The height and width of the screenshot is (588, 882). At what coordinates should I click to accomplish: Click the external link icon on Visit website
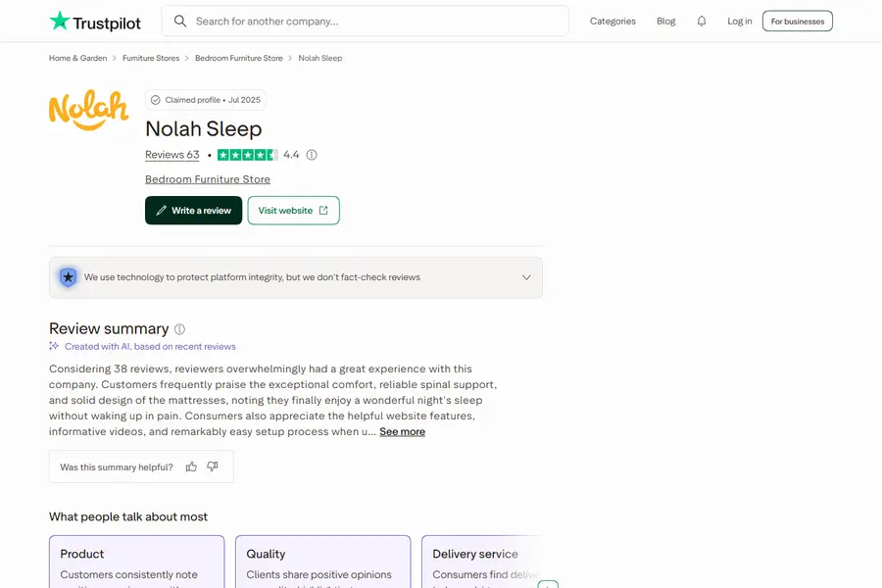pos(323,211)
